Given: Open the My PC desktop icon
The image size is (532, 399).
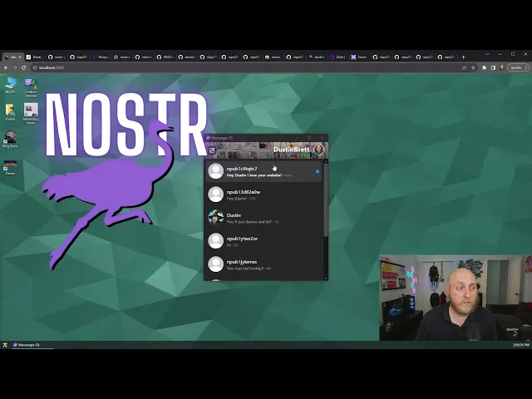Looking at the screenshot, I should pos(10,85).
